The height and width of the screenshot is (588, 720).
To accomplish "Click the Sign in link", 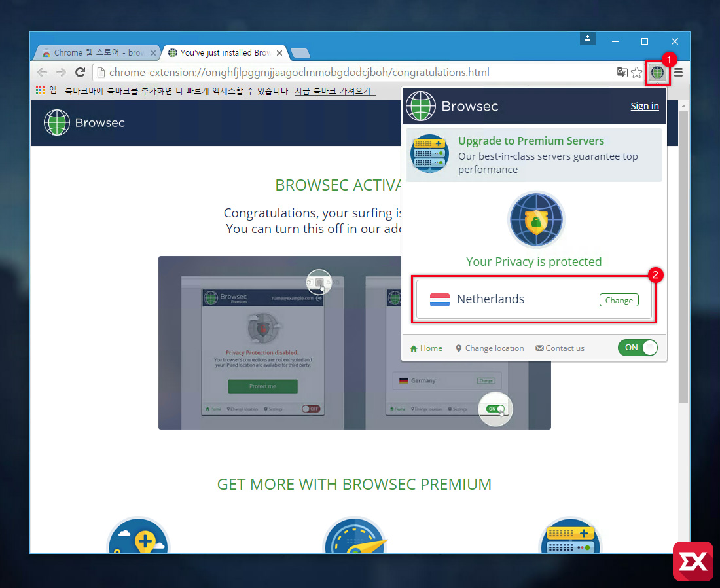I will (645, 105).
